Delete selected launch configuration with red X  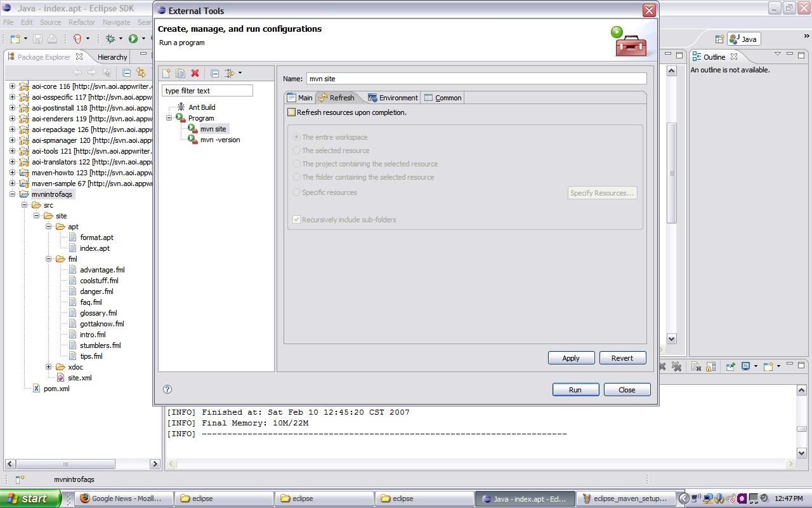click(195, 74)
